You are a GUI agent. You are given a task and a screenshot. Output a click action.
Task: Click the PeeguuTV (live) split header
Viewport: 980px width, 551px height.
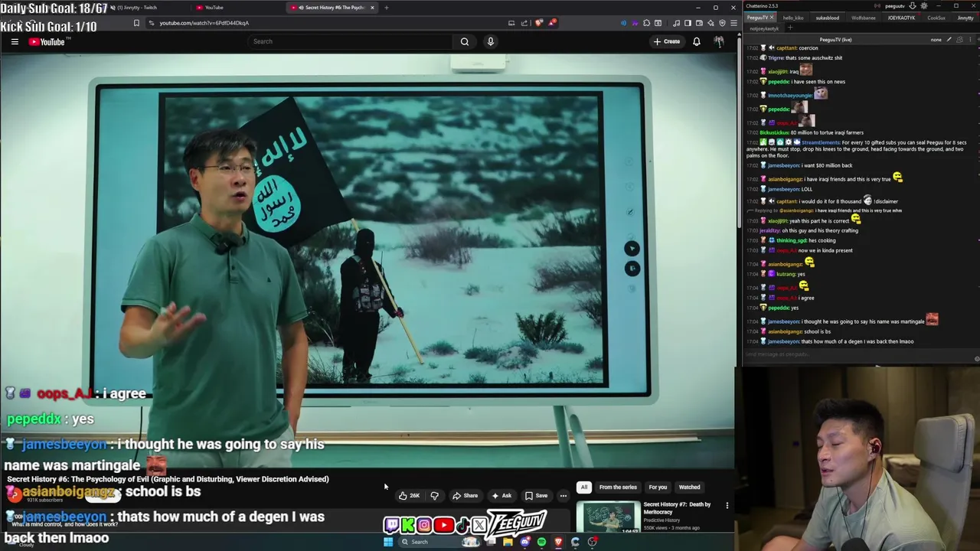(x=835, y=39)
